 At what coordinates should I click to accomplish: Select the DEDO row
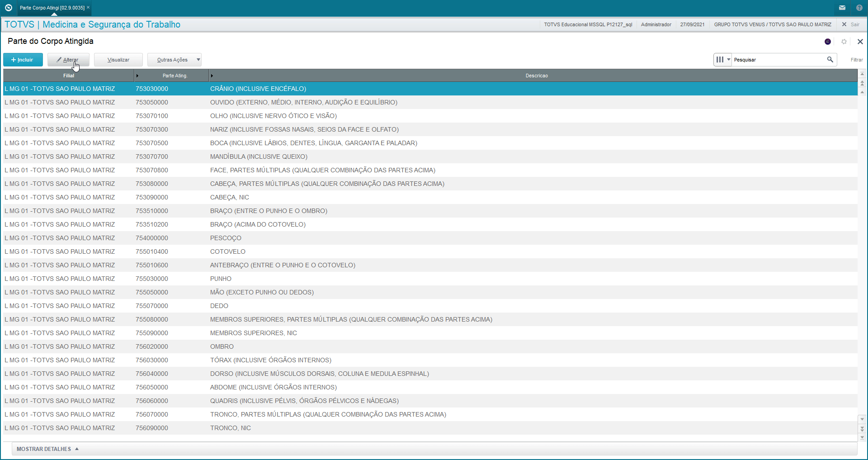click(430, 306)
